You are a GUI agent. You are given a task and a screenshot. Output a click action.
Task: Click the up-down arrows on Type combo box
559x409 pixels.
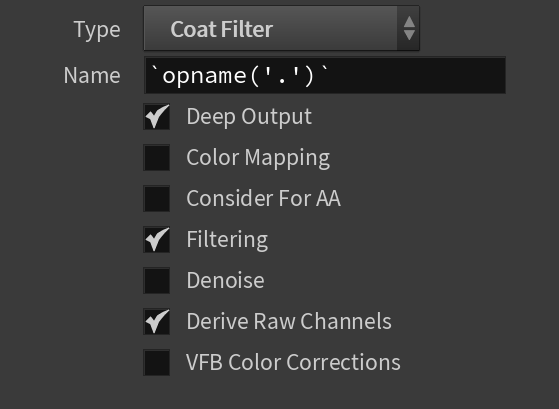click(x=409, y=29)
